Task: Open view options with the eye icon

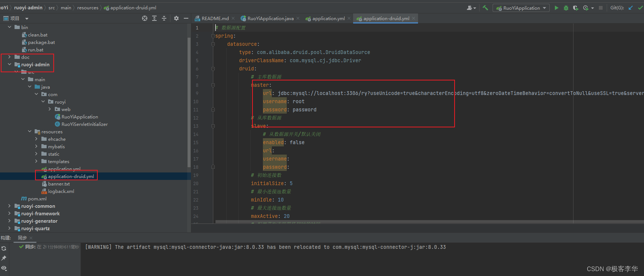Action: point(4,268)
